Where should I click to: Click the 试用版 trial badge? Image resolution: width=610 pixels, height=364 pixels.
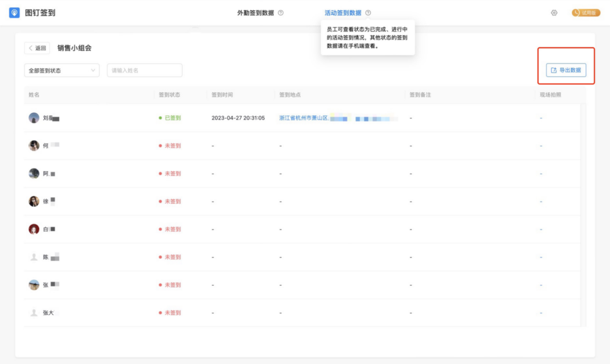click(x=586, y=13)
